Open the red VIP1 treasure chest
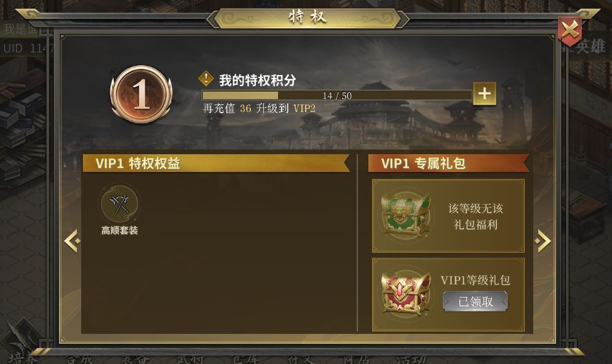Screen dimensions: 612x364 [407, 293]
